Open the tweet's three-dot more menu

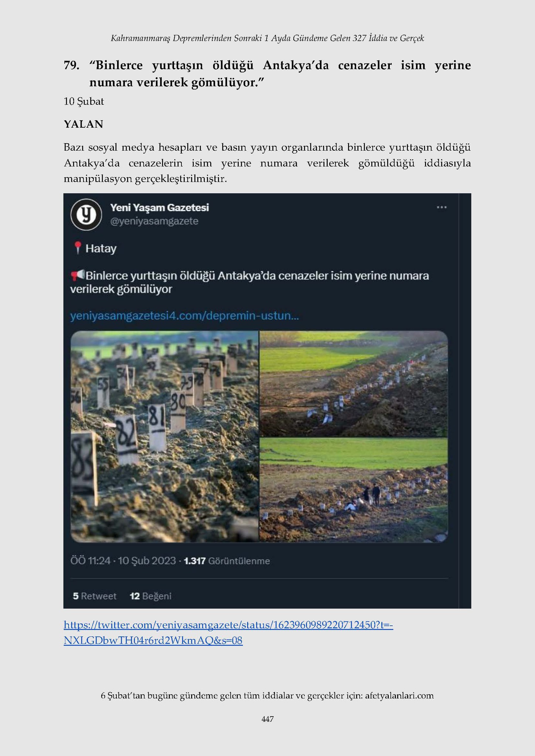point(442,207)
